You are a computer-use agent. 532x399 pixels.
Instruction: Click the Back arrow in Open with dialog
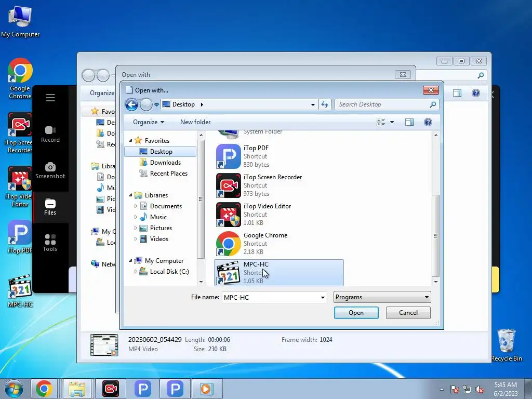point(131,104)
